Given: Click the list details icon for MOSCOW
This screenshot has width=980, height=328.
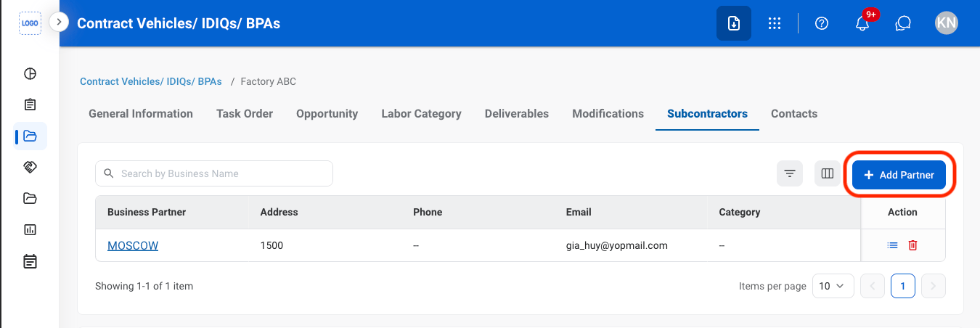Looking at the screenshot, I should pyautogui.click(x=893, y=245).
